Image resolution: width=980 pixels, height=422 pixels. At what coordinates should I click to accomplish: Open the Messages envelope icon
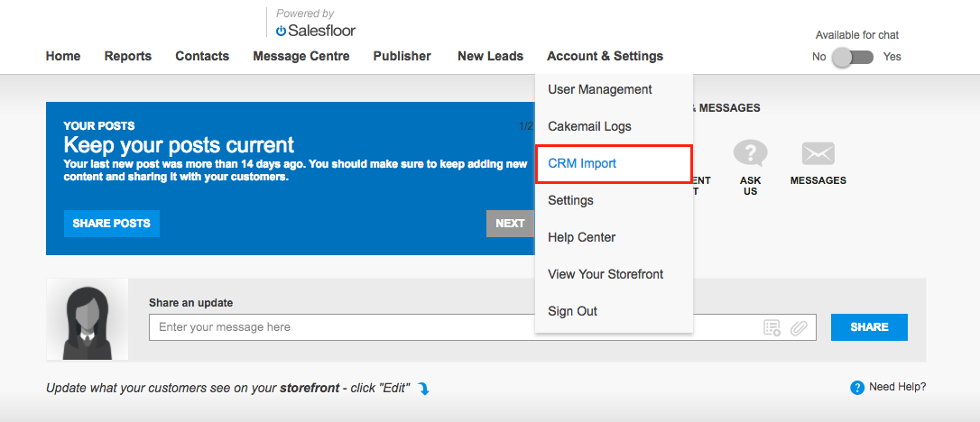tap(818, 154)
